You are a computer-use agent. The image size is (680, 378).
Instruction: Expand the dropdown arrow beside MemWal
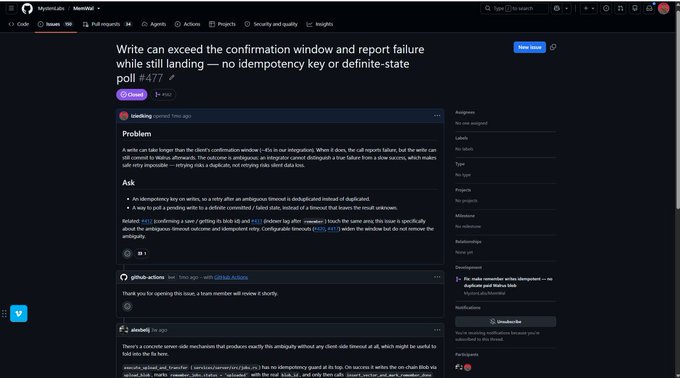(x=98, y=8)
